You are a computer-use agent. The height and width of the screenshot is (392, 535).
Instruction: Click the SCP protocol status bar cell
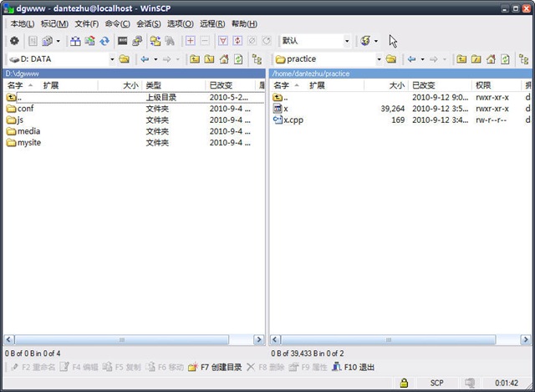[436, 383]
